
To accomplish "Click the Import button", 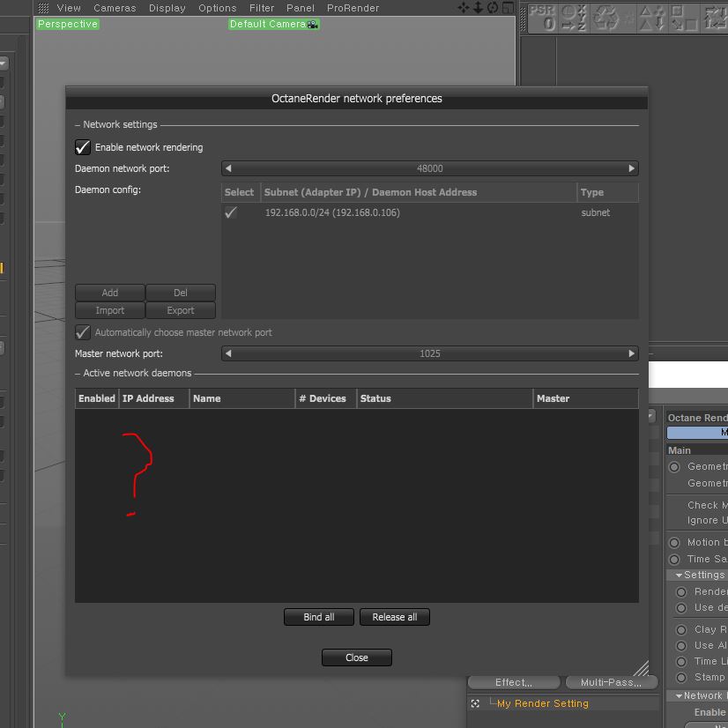I will pos(110,310).
